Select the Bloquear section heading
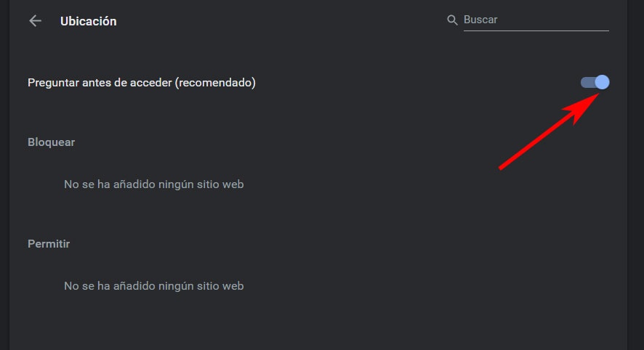The width and height of the screenshot is (644, 350). (51, 142)
